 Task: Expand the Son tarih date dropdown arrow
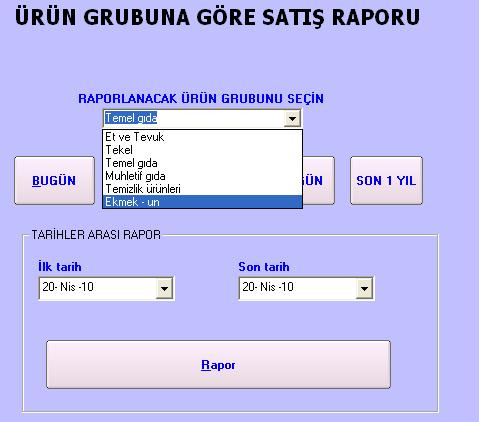364,288
